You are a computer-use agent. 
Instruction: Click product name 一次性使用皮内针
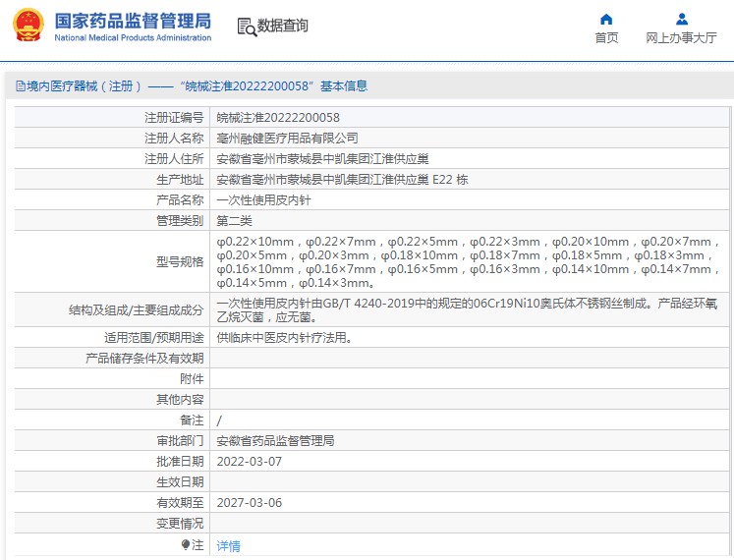263,200
